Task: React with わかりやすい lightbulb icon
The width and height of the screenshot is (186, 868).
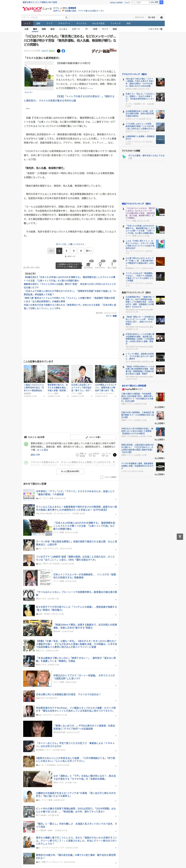Action: (x=100, y=264)
